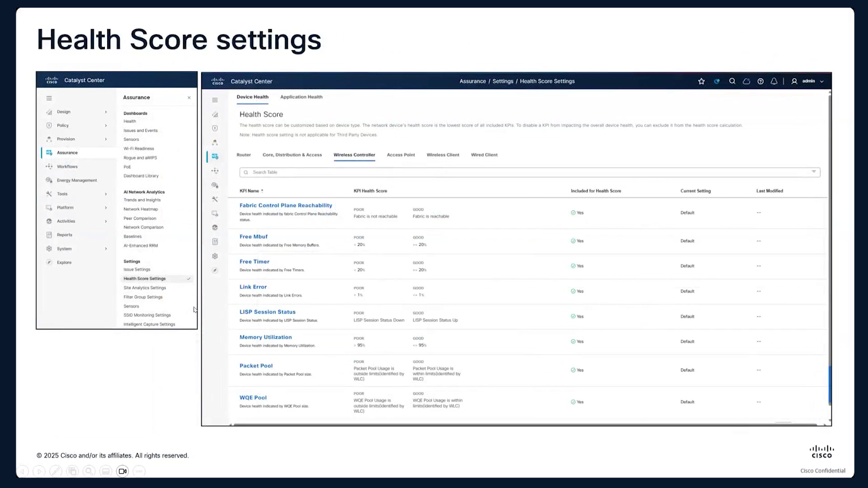
Task: Click the Assurance icon in collapsed right sidebar
Action: [215, 156]
